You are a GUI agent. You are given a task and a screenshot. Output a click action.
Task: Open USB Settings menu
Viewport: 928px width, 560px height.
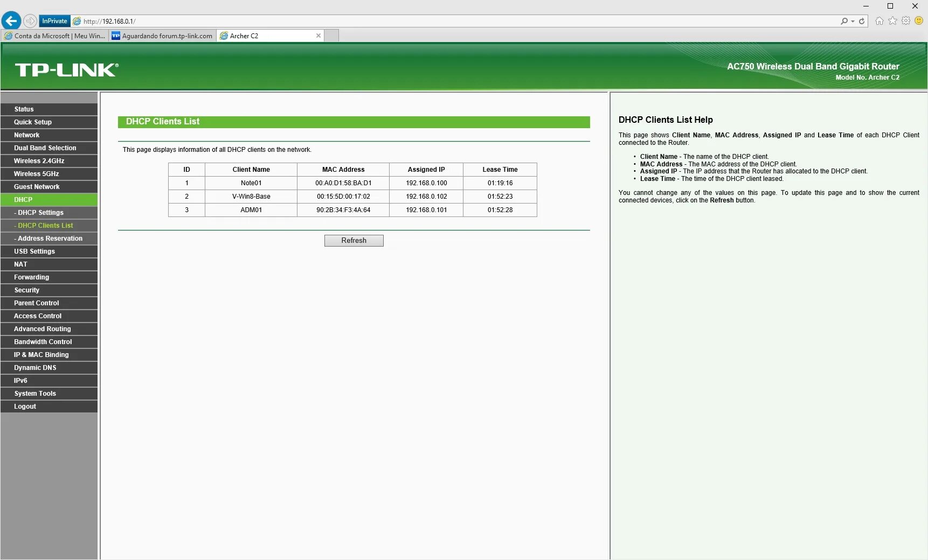tap(49, 251)
